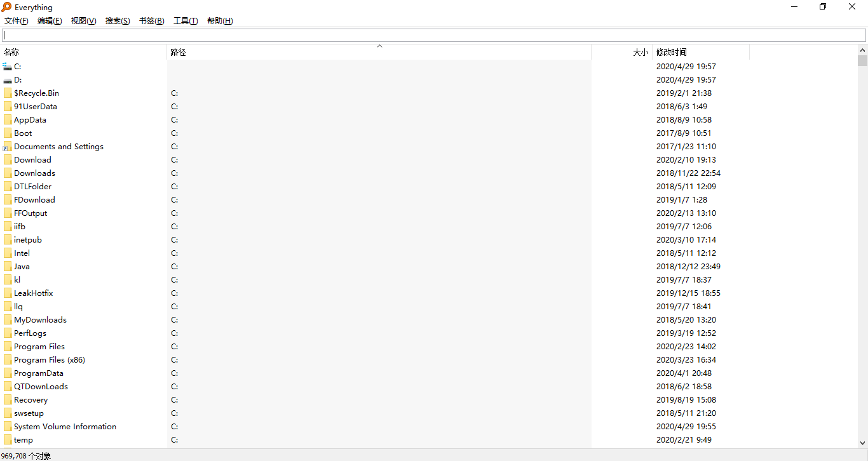Select the inetpub folder icon
Image resolution: width=868 pixels, height=461 pixels.
8,239
